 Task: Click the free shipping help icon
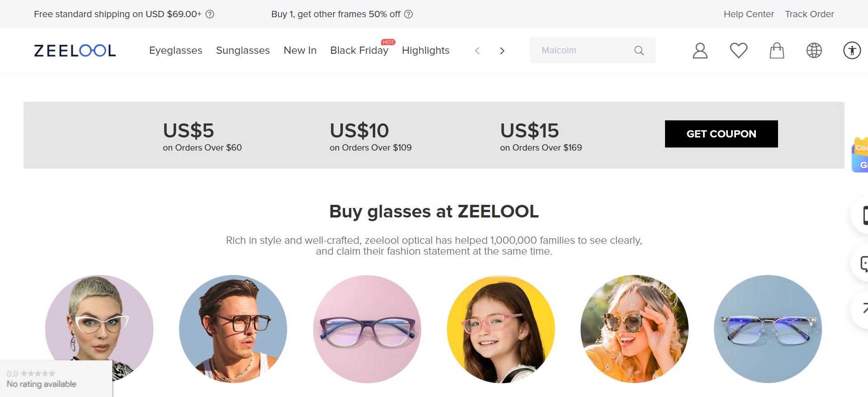click(210, 14)
